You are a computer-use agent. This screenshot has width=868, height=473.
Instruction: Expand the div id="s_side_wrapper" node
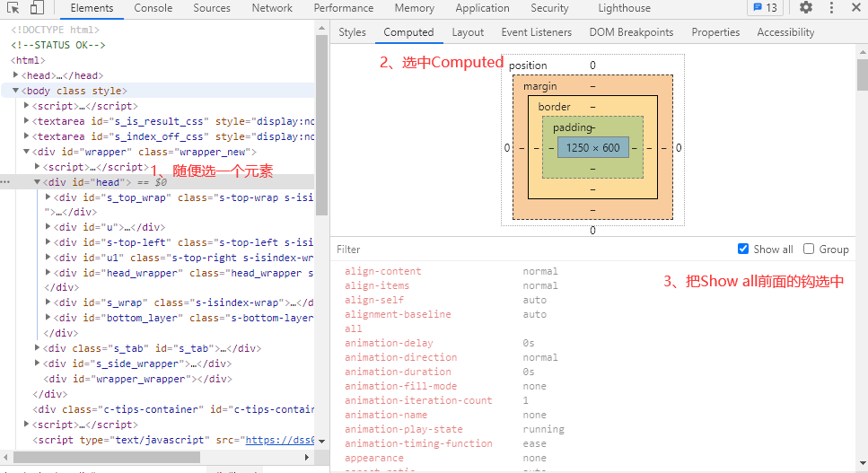point(38,364)
